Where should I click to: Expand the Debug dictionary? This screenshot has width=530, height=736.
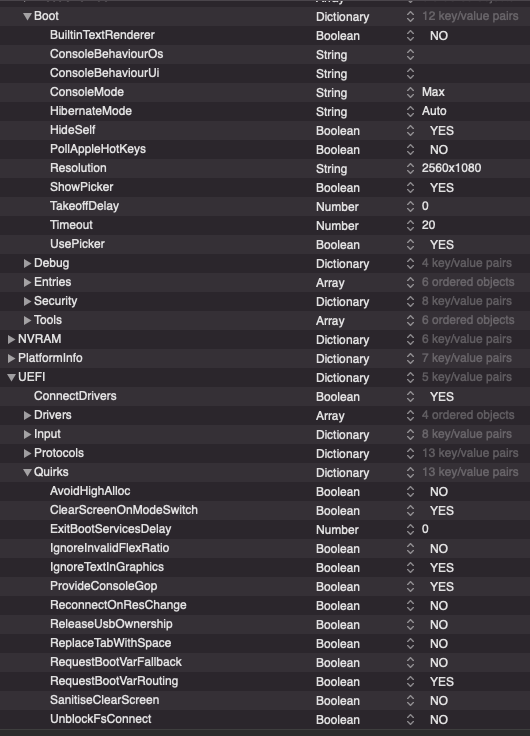click(x=27, y=263)
